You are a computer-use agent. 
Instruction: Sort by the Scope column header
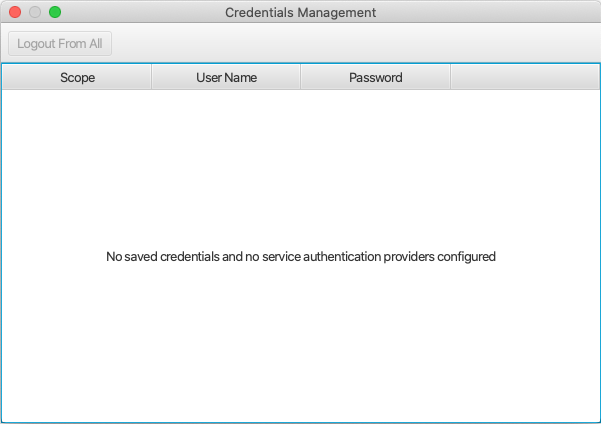coord(77,77)
